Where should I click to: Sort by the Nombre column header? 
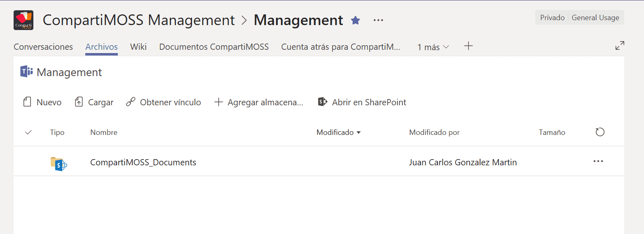coord(104,132)
